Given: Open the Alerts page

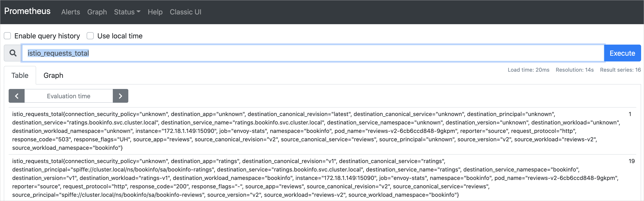Looking at the screenshot, I should coord(70,12).
